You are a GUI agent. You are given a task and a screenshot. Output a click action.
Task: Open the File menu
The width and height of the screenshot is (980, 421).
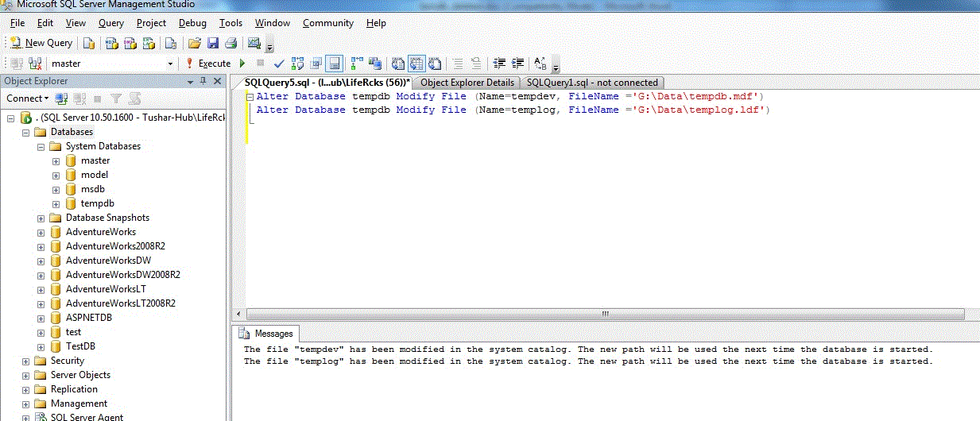(17, 23)
